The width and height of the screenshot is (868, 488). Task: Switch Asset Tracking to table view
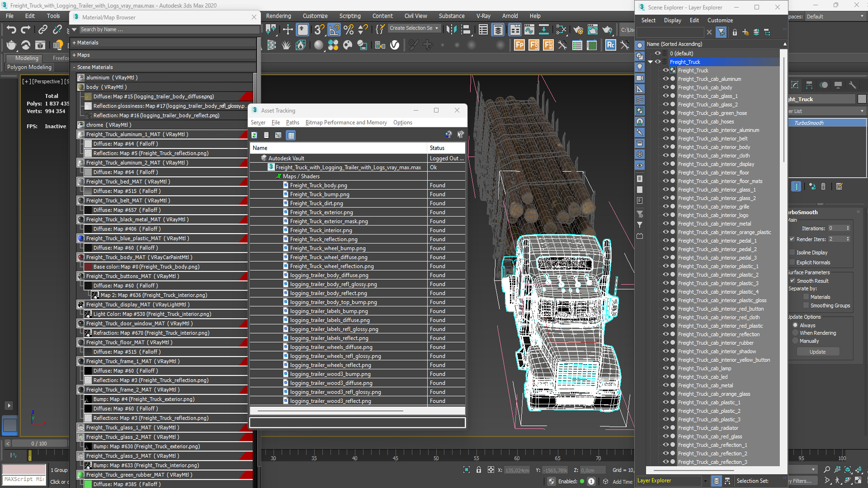(x=291, y=135)
